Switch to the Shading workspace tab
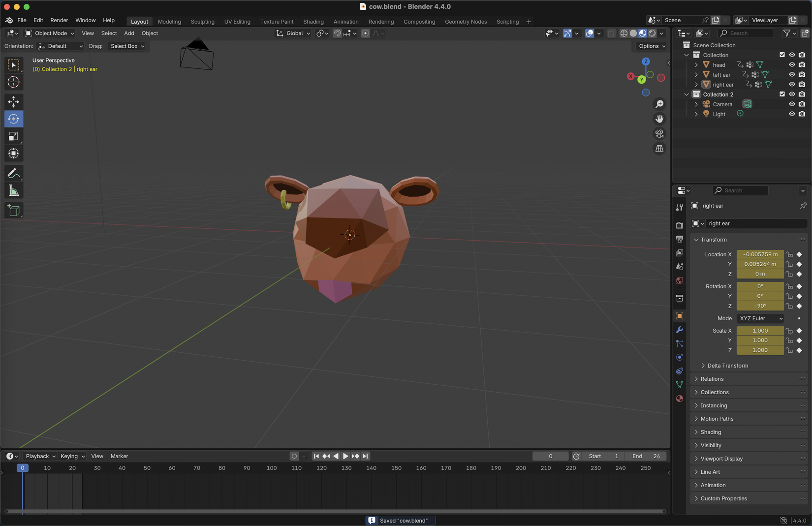Image resolution: width=812 pixels, height=526 pixels. coord(313,22)
